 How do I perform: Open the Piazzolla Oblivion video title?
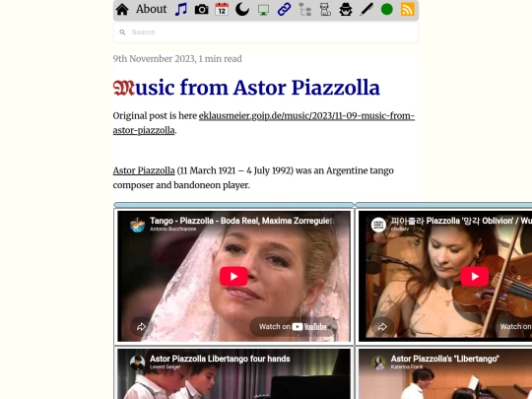[461, 221]
